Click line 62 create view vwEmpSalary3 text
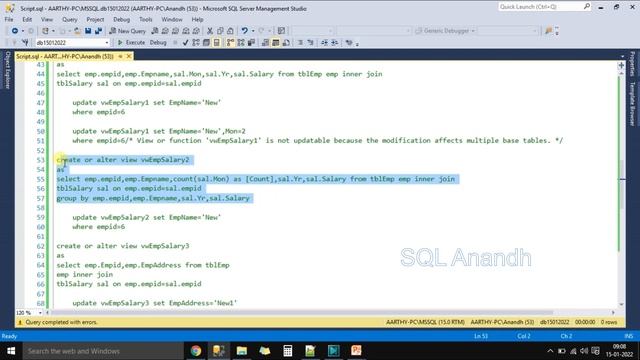 (x=123, y=246)
